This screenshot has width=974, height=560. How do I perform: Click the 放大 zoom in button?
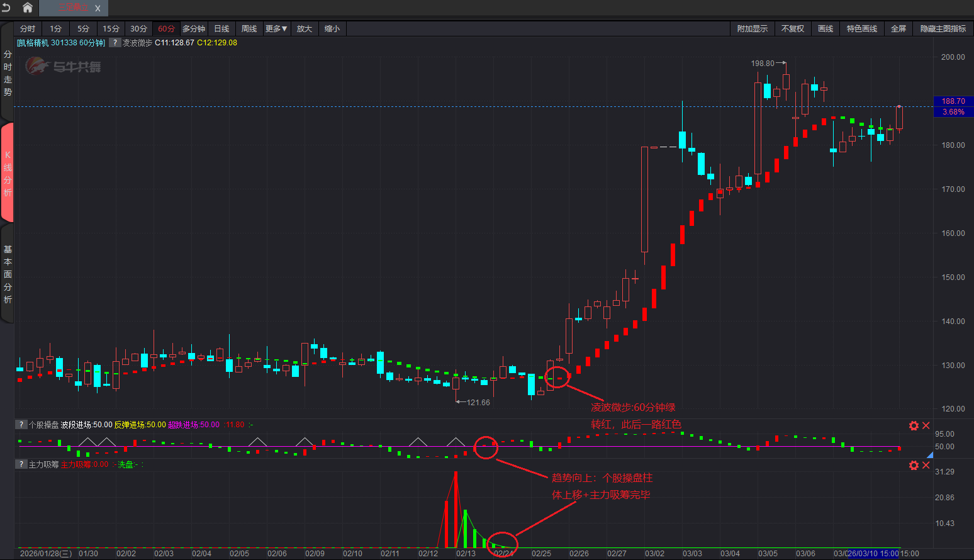tap(305, 29)
